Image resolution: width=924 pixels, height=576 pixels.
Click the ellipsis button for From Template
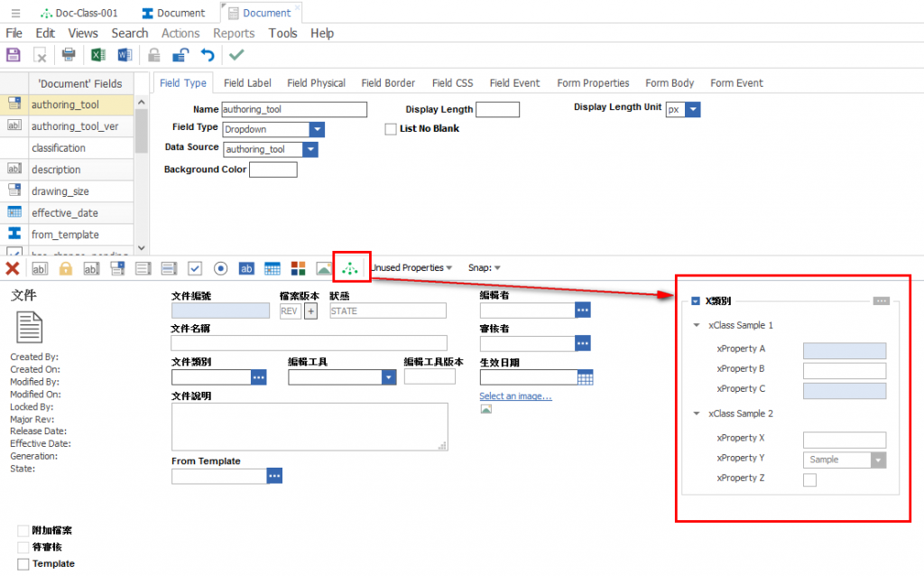pos(274,476)
